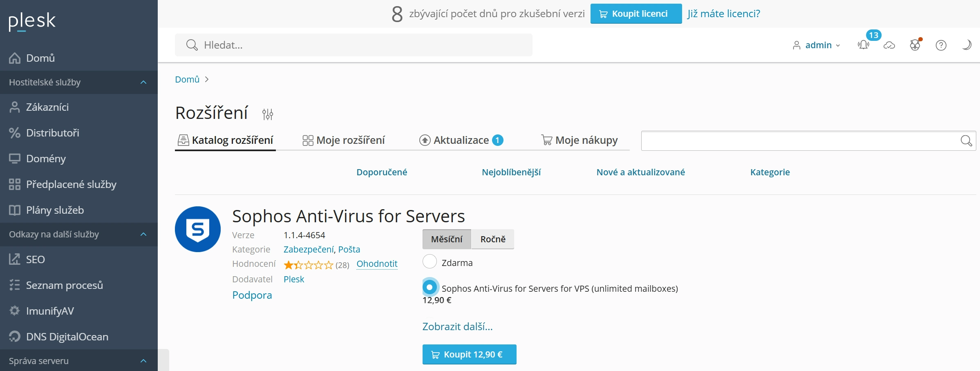Open notifications bell with 13 badge
The height and width of the screenshot is (371, 980).
[x=864, y=45]
